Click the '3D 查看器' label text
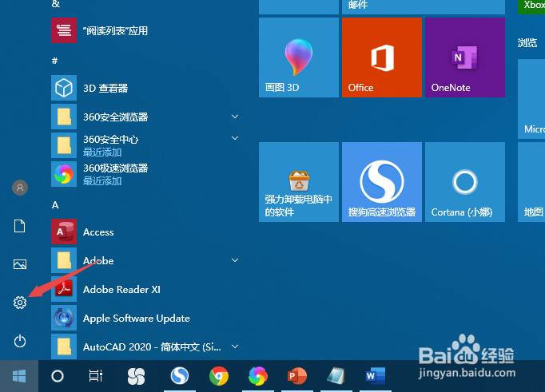This screenshot has width=545, height=392. pos(105,88)
